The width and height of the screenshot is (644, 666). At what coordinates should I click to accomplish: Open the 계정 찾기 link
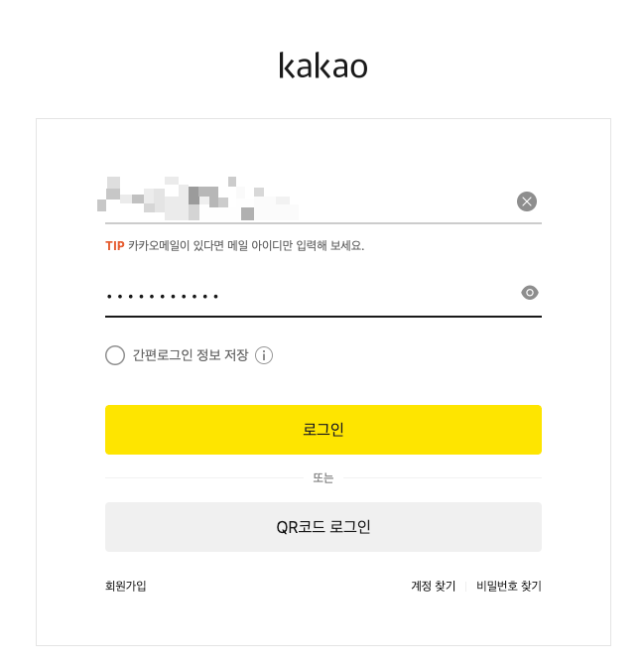(433, 586)
